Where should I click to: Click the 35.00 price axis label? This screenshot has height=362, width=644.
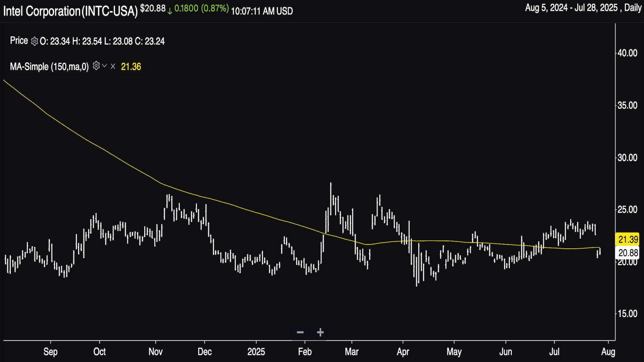(x=627, y=105)
